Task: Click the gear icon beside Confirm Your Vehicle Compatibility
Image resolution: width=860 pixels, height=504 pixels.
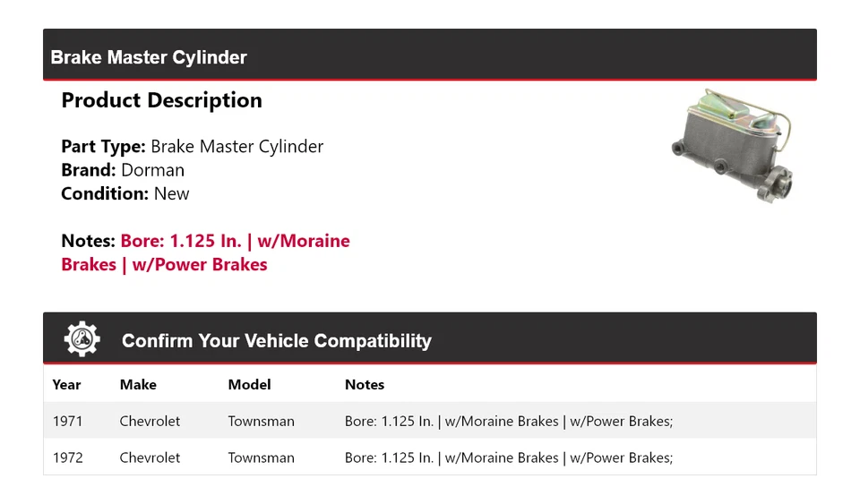Action: click(82, 339)
